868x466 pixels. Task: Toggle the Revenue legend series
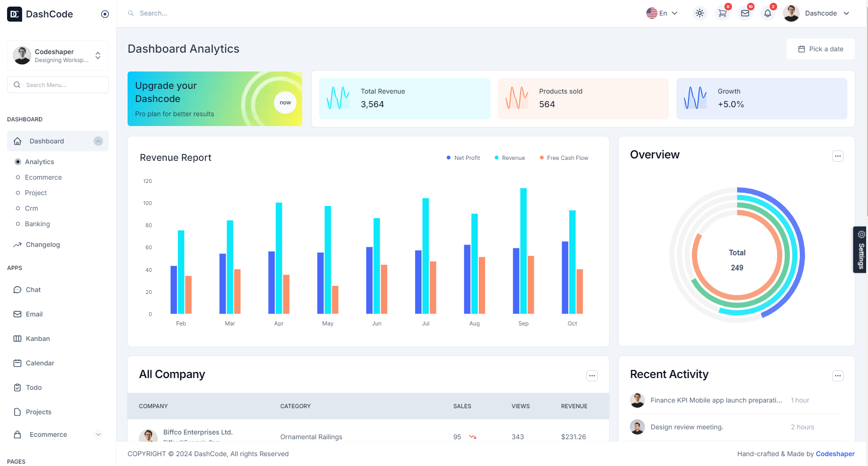coord(510,158)
